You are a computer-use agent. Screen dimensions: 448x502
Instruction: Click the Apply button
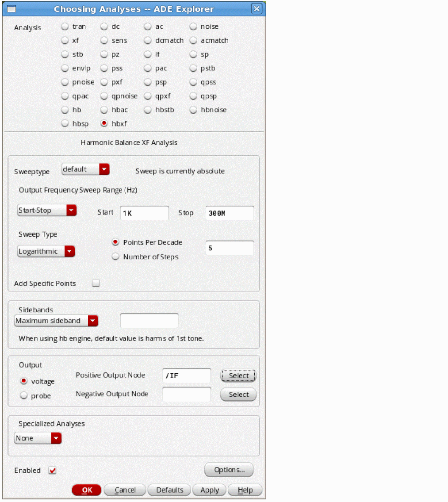pyautogui.click(x=210, y=490)
